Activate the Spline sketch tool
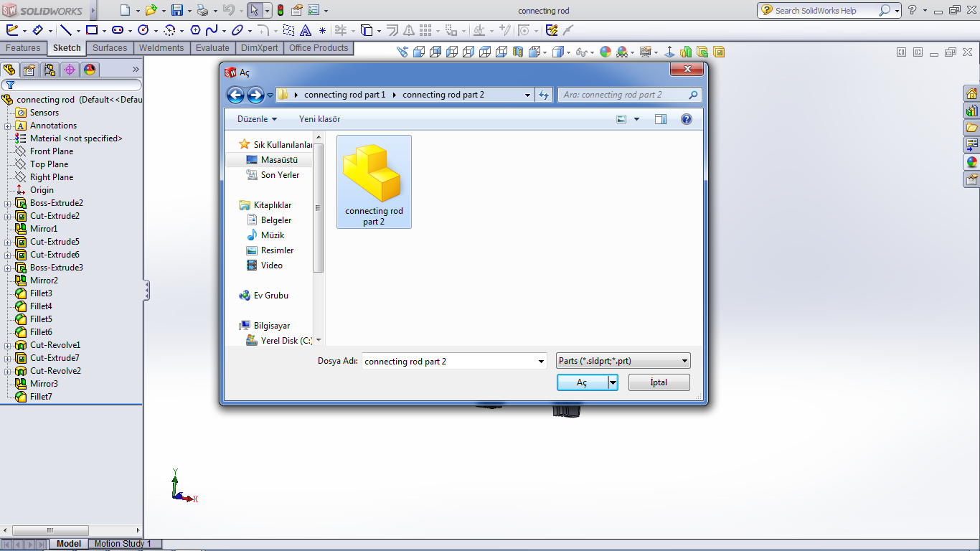 click(211, 30)
